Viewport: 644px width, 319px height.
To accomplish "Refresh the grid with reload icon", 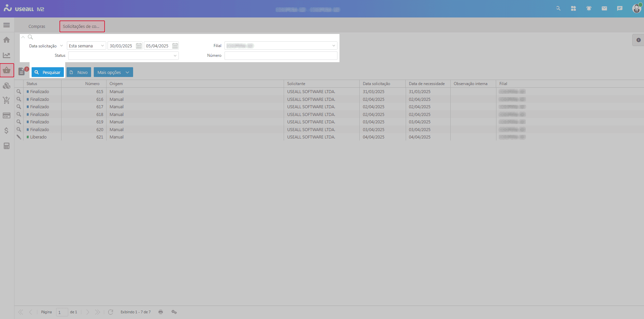I will pos(111,312).
